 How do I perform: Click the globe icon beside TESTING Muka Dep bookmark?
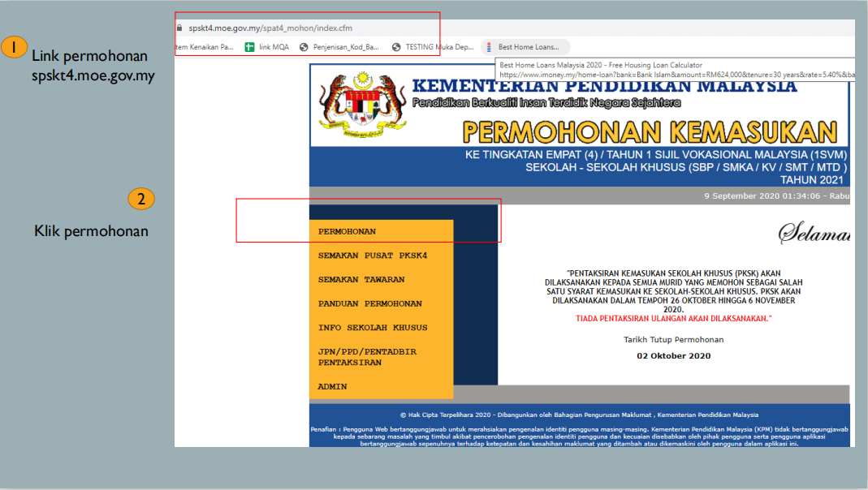pos(396,47)
